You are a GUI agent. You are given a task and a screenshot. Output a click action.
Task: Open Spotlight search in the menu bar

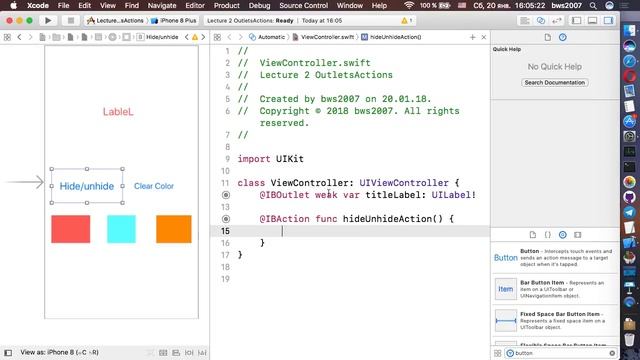tap(593, 6)
